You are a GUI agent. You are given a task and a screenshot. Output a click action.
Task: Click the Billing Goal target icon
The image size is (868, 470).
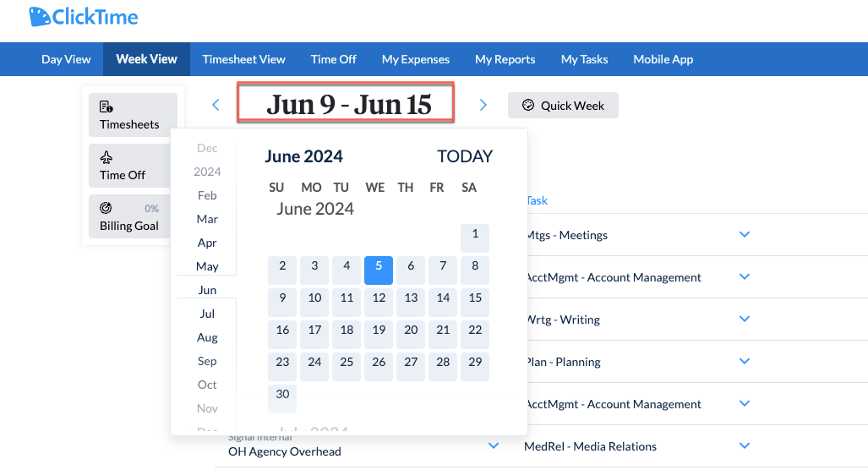(106, 208)
